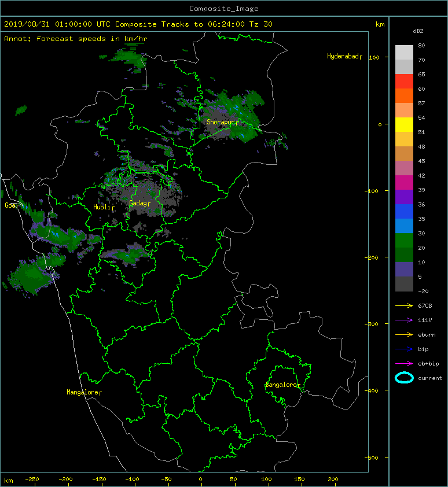Viewport: 448px width, 487px height.
Task: Click the 100 tick on vertical axis
Action: pos(374,57)
